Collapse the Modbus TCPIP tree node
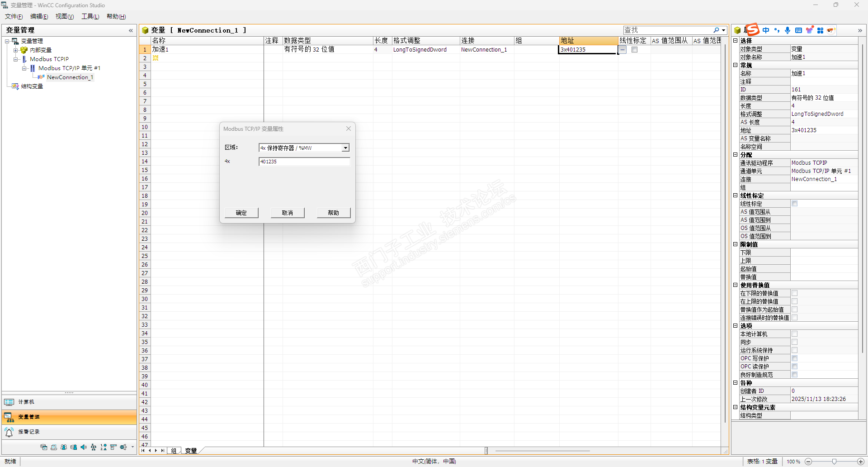Viewport: 868px width, 467px height. [x=16, y=59]
